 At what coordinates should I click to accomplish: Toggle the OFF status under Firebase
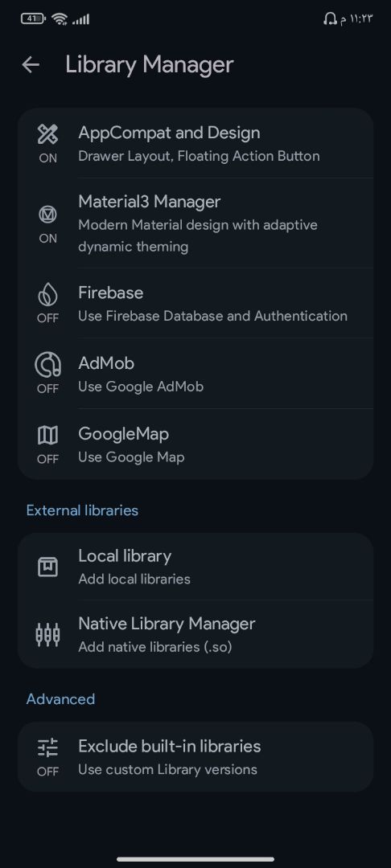[x=47, y=318]
